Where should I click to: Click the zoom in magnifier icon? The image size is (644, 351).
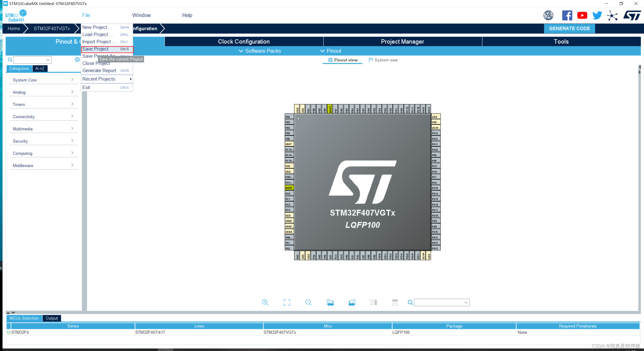pos(265,302)
